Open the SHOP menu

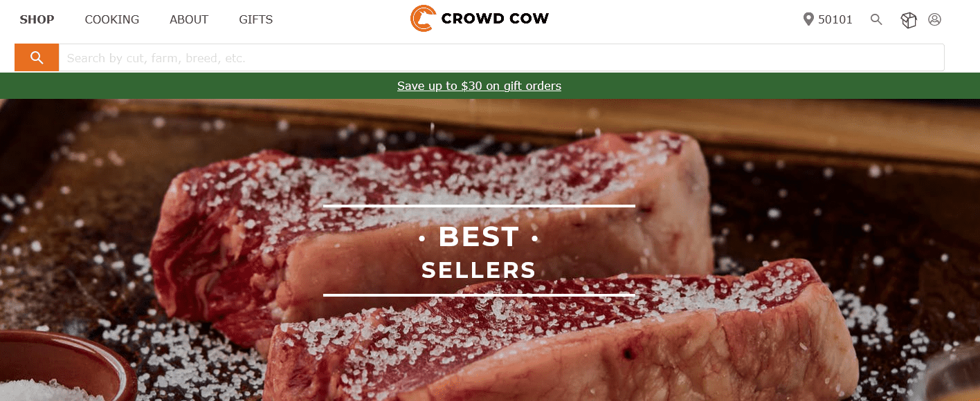click(x=37, y=19)
